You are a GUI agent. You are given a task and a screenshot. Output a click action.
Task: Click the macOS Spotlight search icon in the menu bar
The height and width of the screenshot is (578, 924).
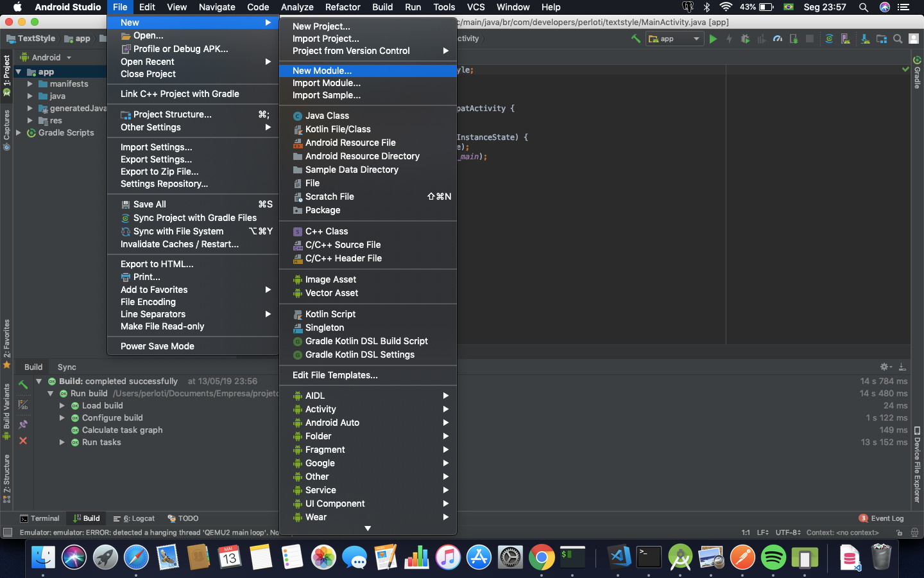(x=864, y=7)
